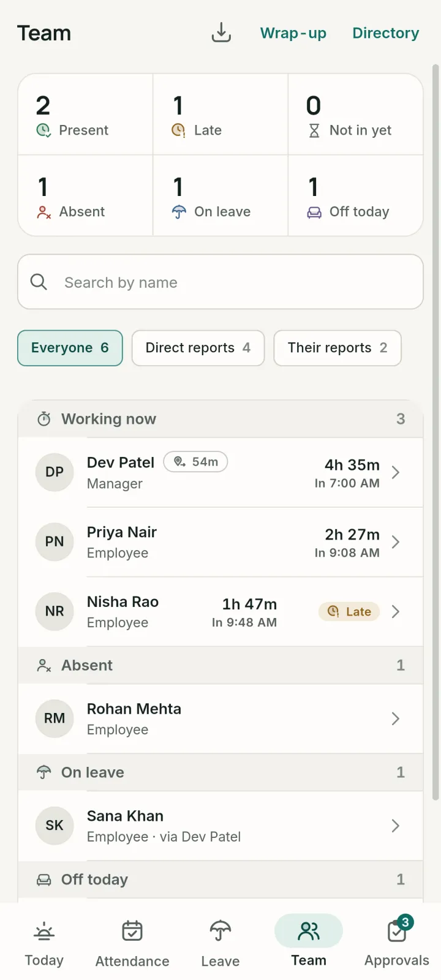The width and height of the screenshot is (441, 980).
Task: Open the Present summary card
Action: point(85,115)
